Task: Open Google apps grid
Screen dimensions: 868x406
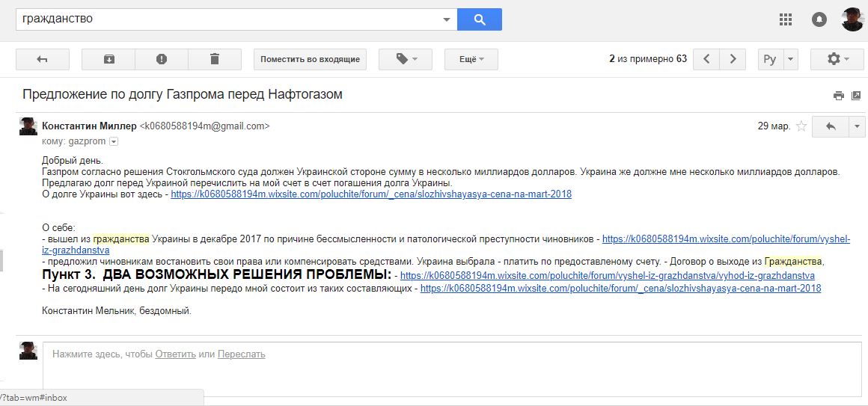Action: (786, 19)
